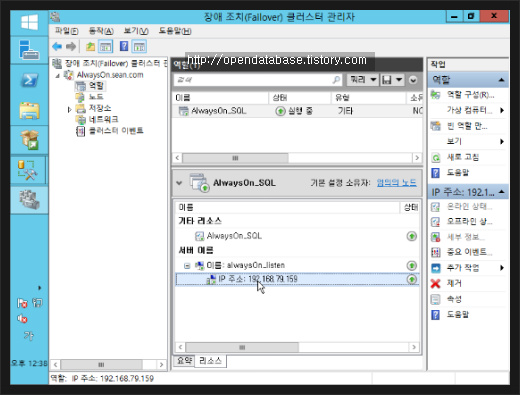Sort roles by the 이름 column header
The height and width of the screenshot is (395, 520).
point(221,98)
